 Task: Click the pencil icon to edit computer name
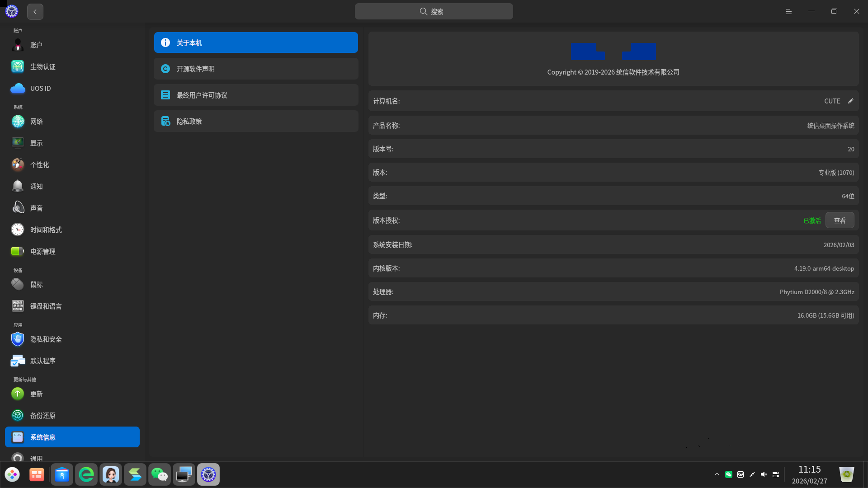coord(850,101)
